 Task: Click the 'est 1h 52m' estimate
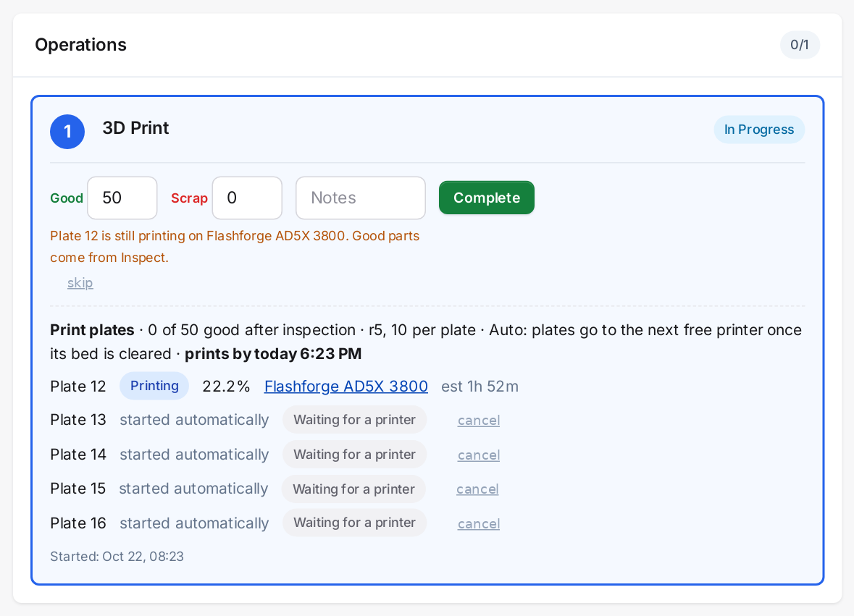tap(480, 387)
